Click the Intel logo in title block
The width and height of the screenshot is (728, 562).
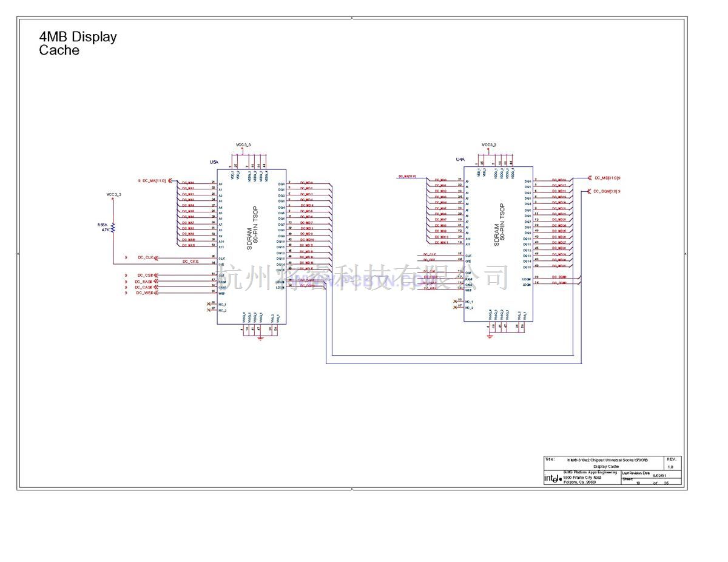pos(552,479)
